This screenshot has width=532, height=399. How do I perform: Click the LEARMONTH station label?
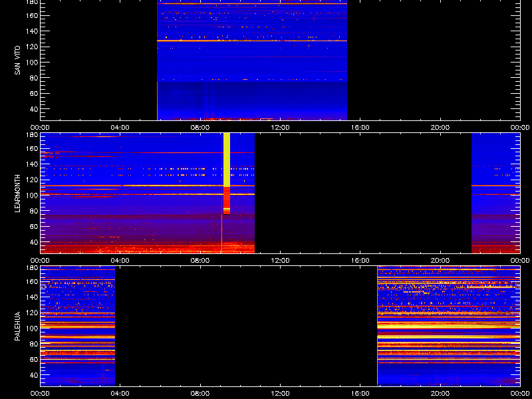17,194
